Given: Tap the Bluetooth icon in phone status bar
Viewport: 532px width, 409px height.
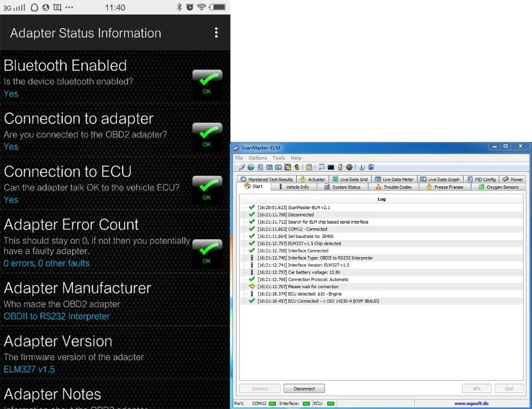Looking at the screenshot, I should (179, 7).
